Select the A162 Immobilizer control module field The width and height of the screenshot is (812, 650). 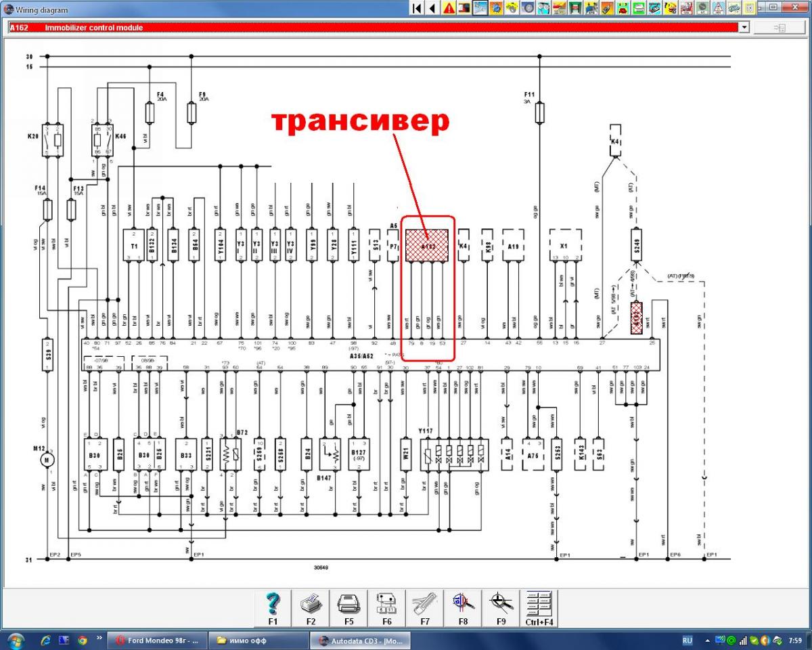click(x=374, y=28)
